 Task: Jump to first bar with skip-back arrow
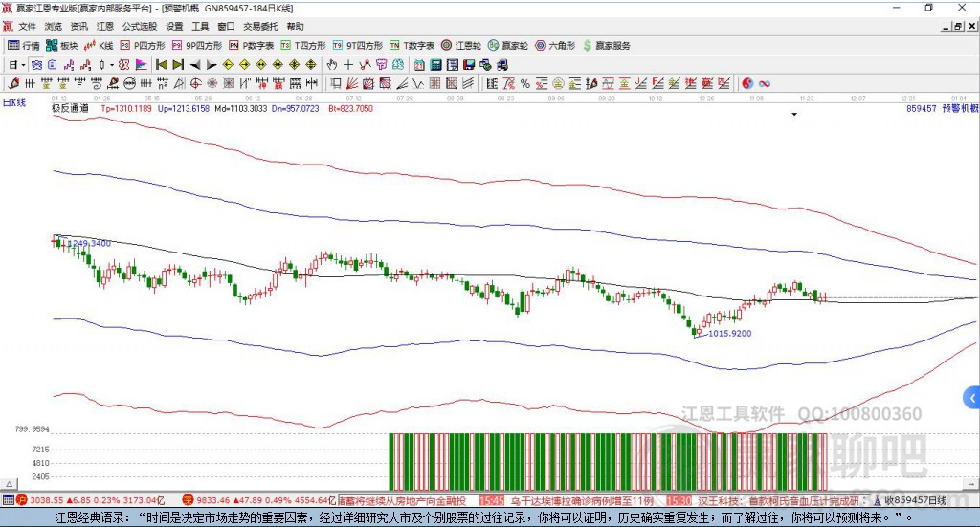(162, 65)
